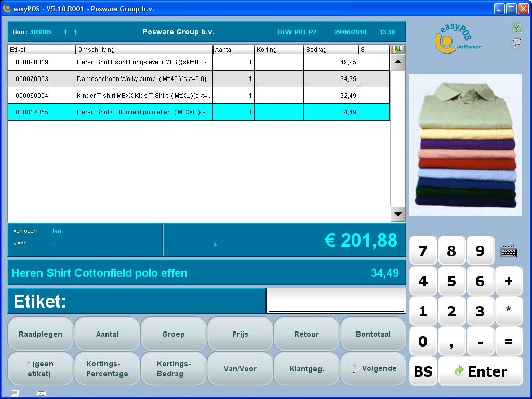Click the Volgende button

pyautogui.click(x=373, y=368)
